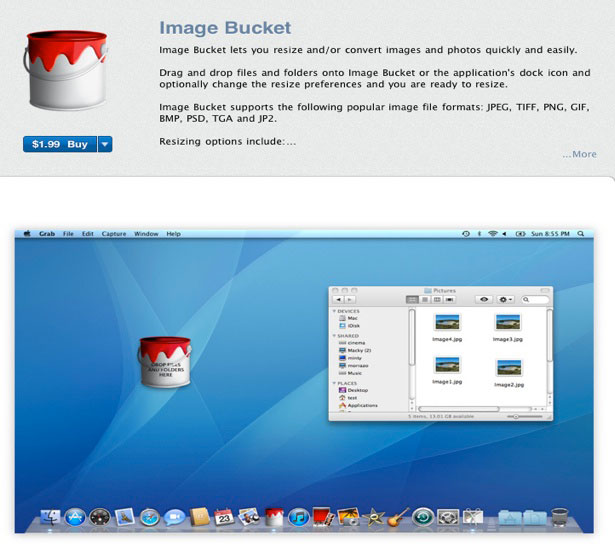Collapse the PLACES sidebar section

334,383
